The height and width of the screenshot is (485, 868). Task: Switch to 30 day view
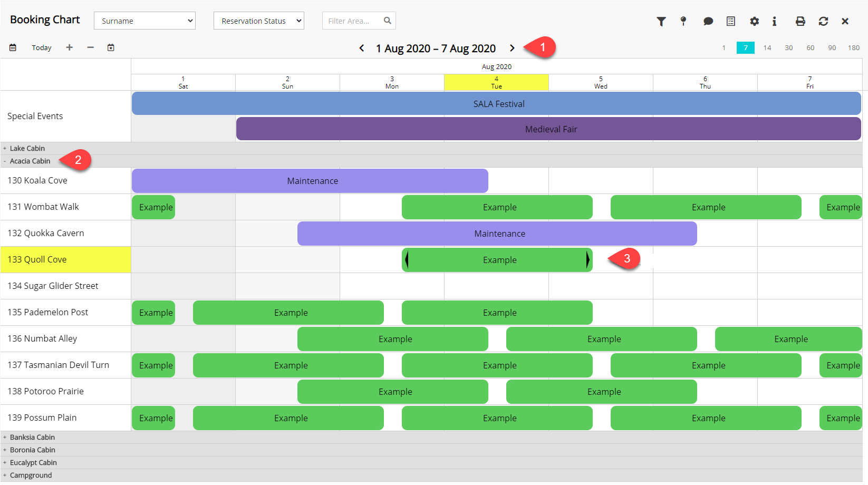pyautogui.click(x=789, y=47)
